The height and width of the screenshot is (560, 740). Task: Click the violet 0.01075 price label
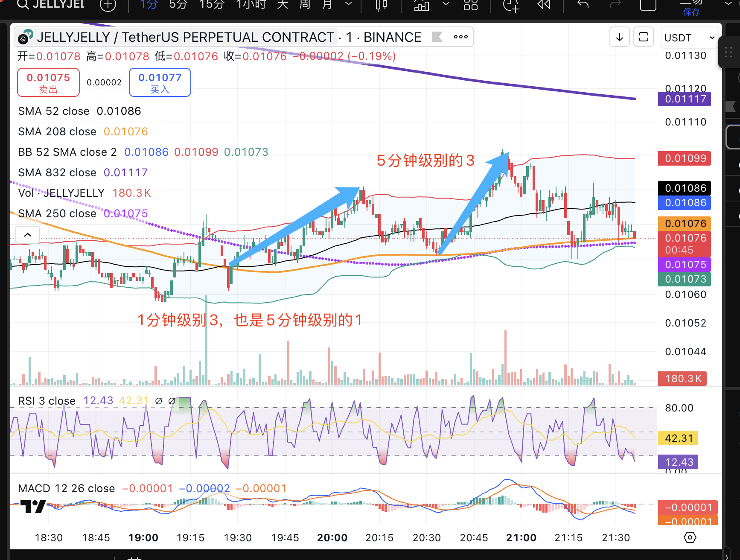tap(685, 265)
